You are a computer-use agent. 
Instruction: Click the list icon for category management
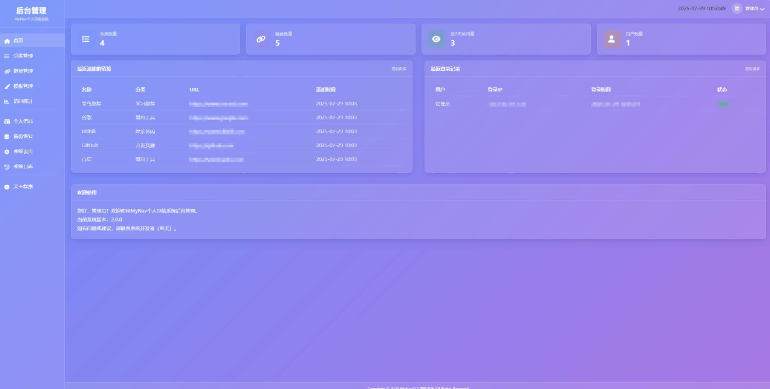7,56
